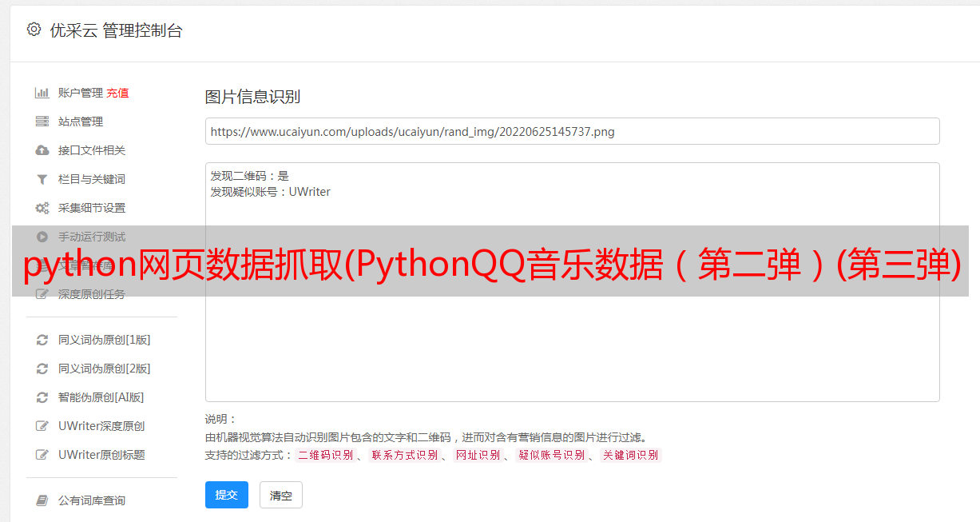Click the edit icon for UWriter原创标题
This screenshot has width=980, height=522.
click(42, 455)
